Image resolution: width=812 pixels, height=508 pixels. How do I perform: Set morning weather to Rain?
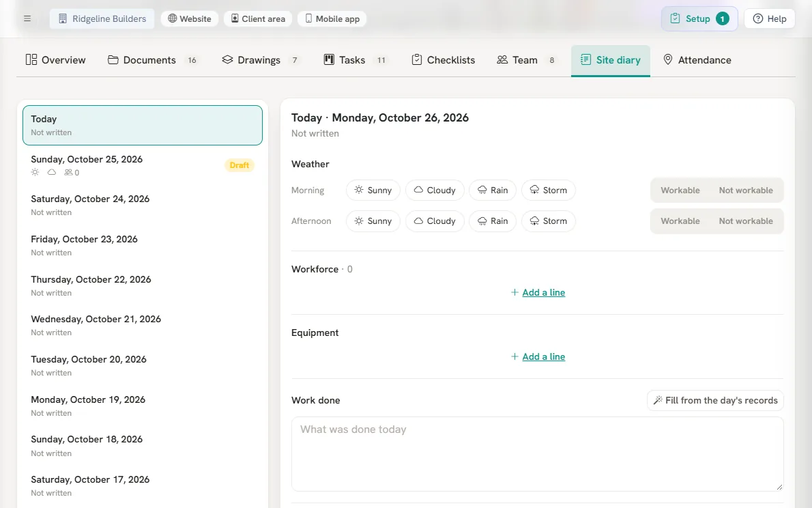(493, 190)
